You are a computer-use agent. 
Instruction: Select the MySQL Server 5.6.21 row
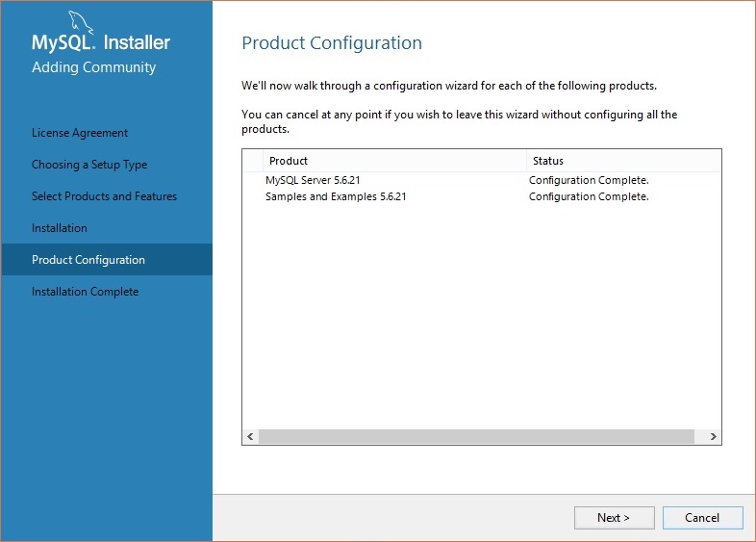(482, 180)
